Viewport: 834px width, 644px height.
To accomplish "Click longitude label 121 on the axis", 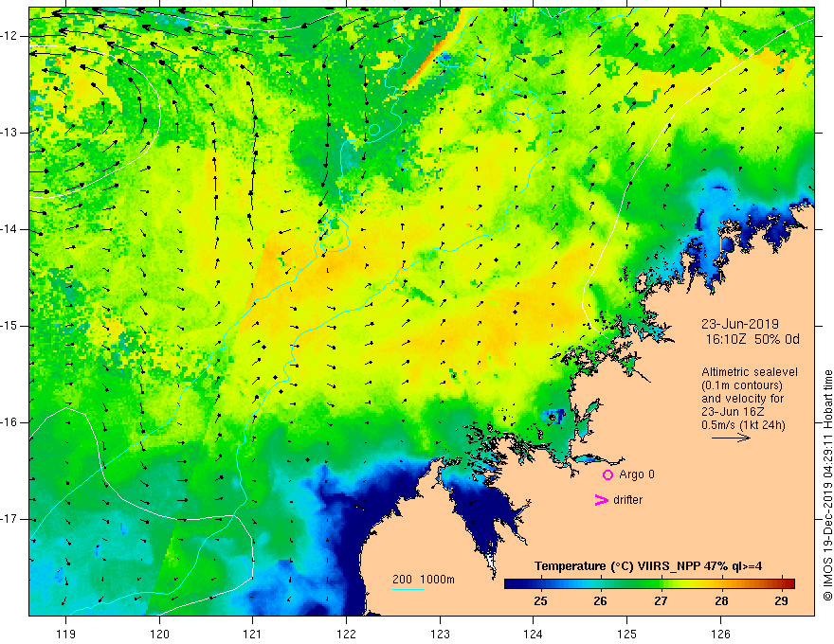I will (252, 634).
